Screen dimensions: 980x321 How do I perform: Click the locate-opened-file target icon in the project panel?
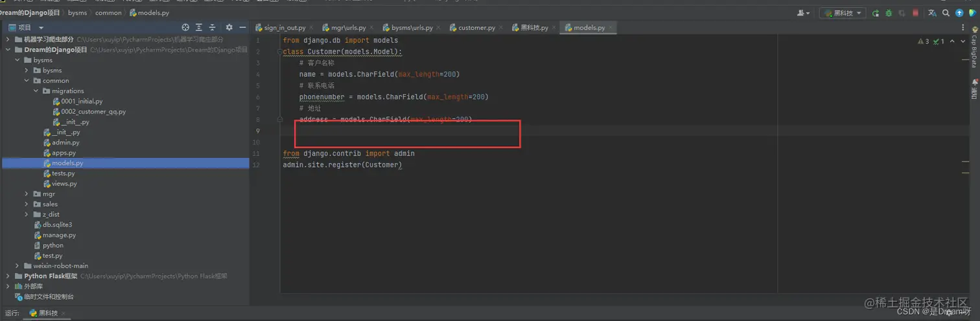185,27
